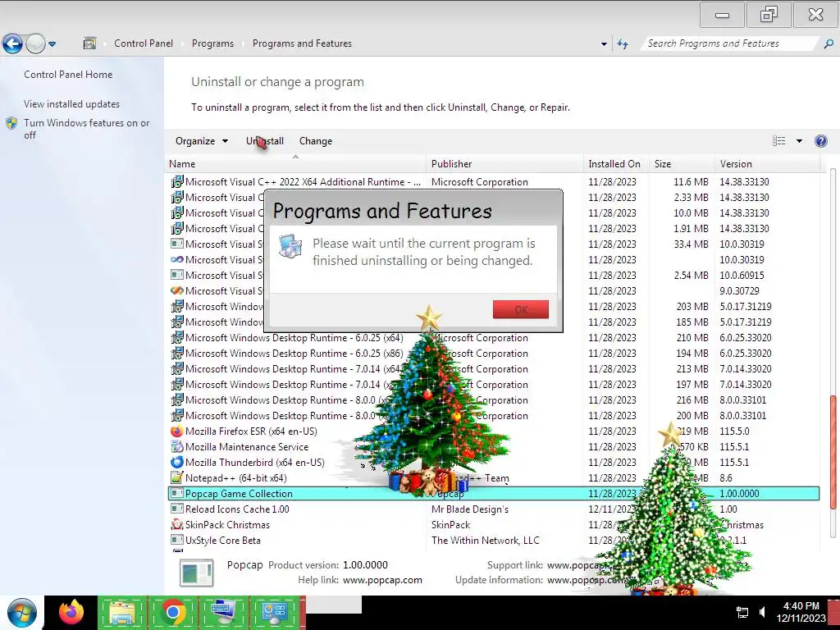Click Change in the toolbar
The image size is (840, 630).
[x=316, y=141]
